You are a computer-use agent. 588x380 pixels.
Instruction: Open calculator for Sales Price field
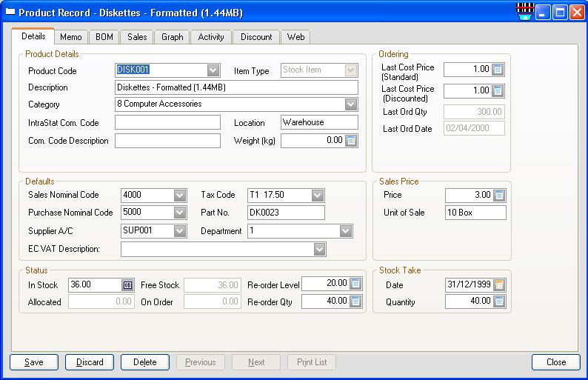pyautogui.click(x=499, y=196)
